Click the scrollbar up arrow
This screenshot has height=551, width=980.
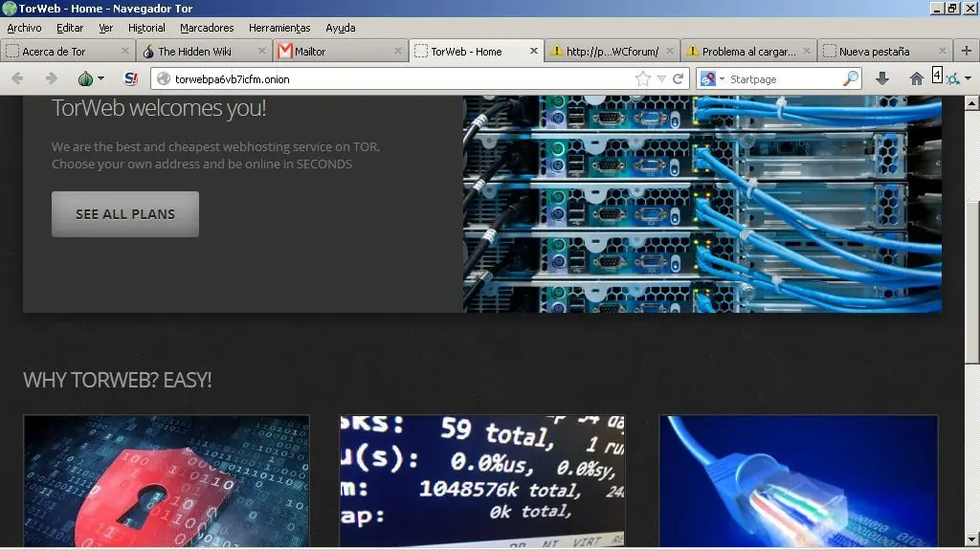coord(971,102)
